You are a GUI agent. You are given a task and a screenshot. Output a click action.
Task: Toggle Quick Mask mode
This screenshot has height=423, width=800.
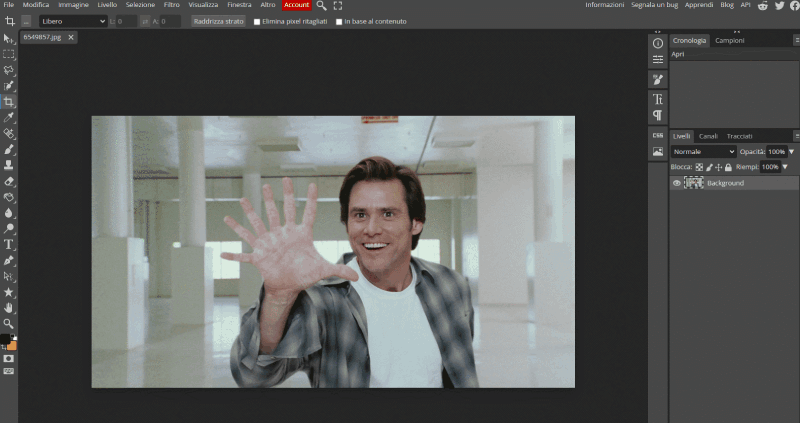(9, 359)
